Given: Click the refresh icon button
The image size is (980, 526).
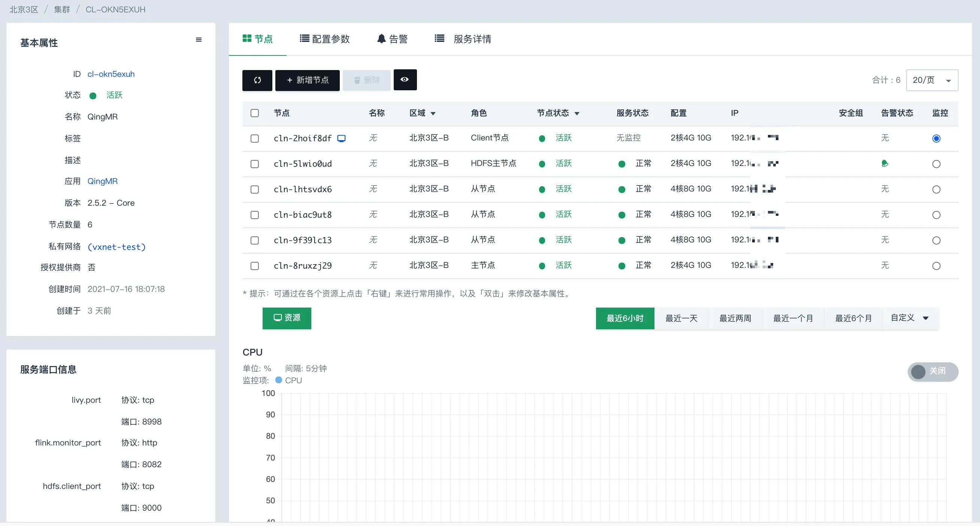Looking at the screenshot, I should pyautogui.click(x=257, y=80).
